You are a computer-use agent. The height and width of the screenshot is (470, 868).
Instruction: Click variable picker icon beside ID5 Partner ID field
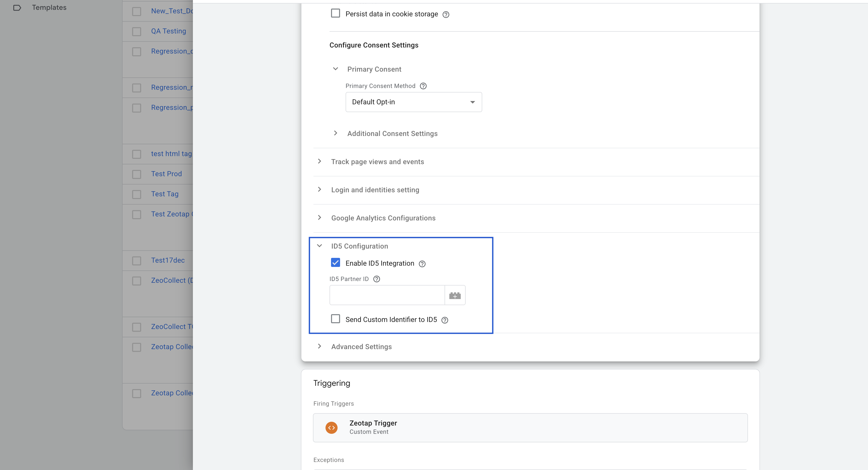(x=455, y=295)
